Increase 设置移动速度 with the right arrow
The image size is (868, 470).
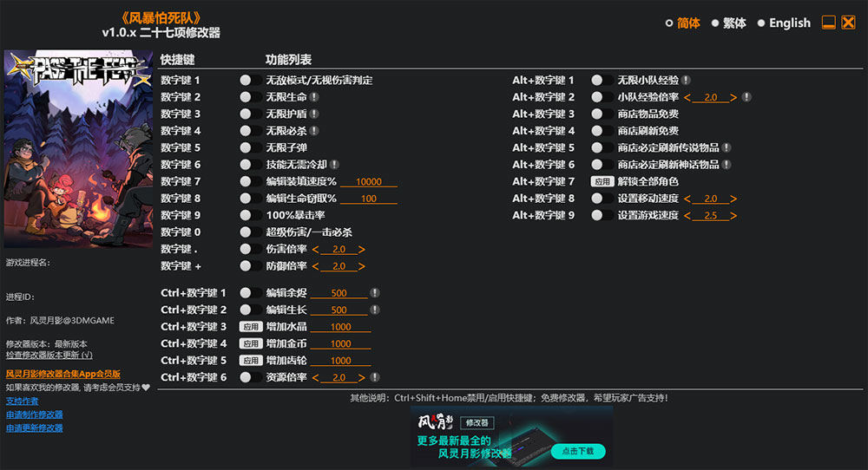click(733, 199)
